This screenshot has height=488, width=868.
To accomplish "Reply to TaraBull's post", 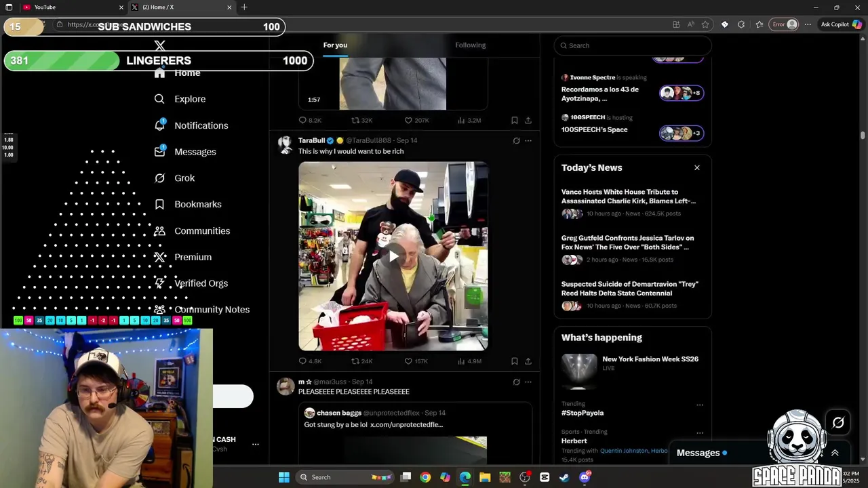I will tap(310, 361).
